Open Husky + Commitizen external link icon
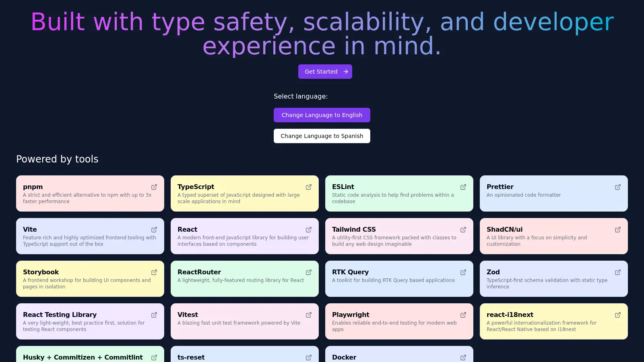 tap(154, 358)
